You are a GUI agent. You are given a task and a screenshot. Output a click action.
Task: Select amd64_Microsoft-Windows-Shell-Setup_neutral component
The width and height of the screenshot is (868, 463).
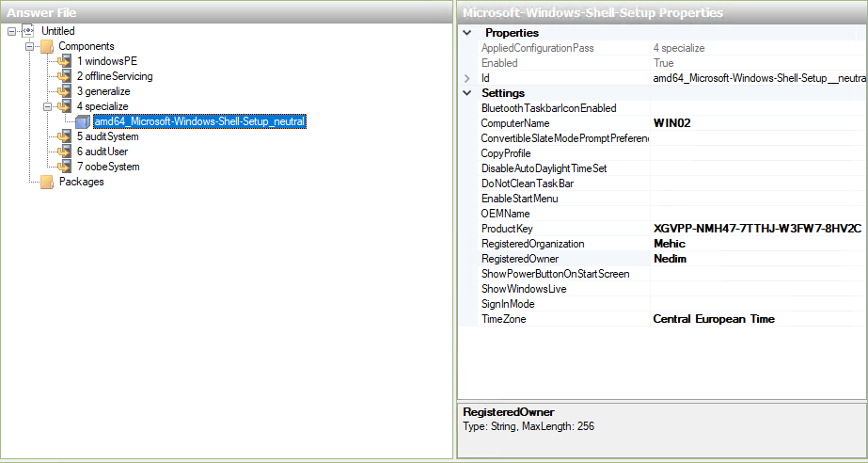[x=199, y=121]
